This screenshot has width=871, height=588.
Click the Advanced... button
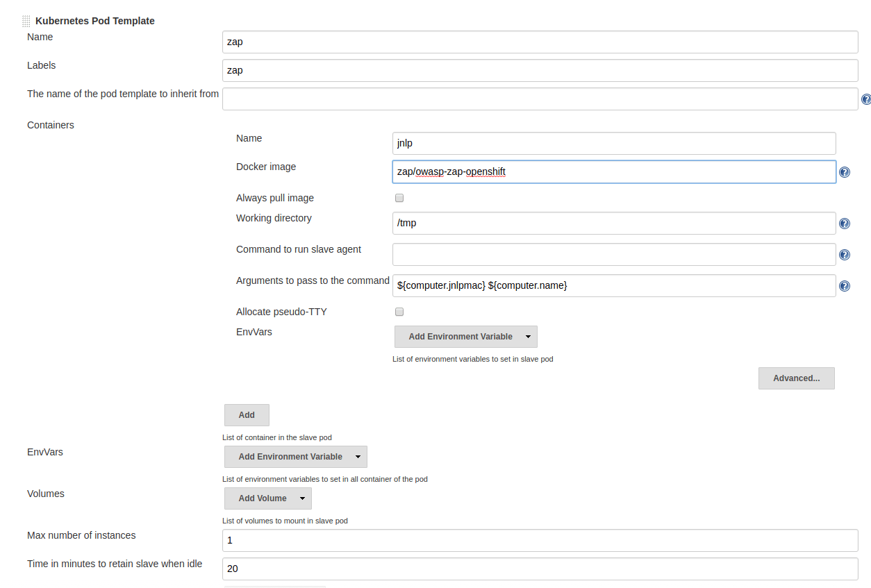point(796,378)
